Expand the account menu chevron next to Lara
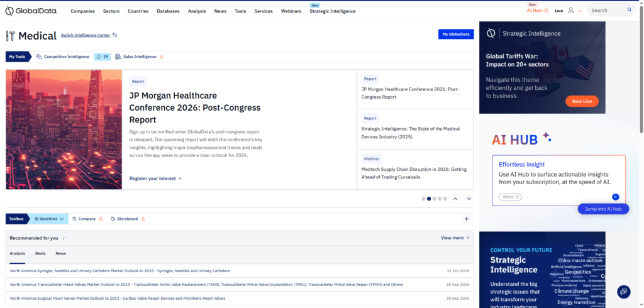 580,11
